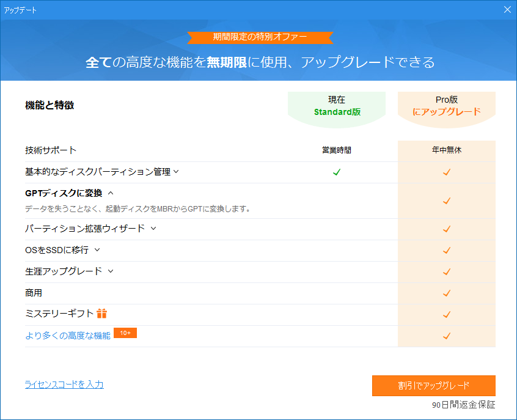Click the GPTディスクに変換 heading text
The image size is (517, 420).
pyautogui.click(x=64, y=193)
